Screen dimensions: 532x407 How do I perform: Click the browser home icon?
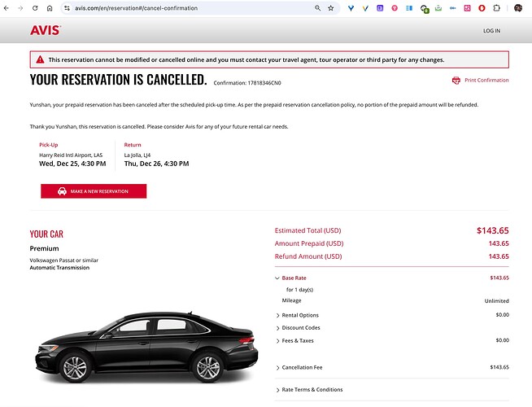tap(50, 8)
